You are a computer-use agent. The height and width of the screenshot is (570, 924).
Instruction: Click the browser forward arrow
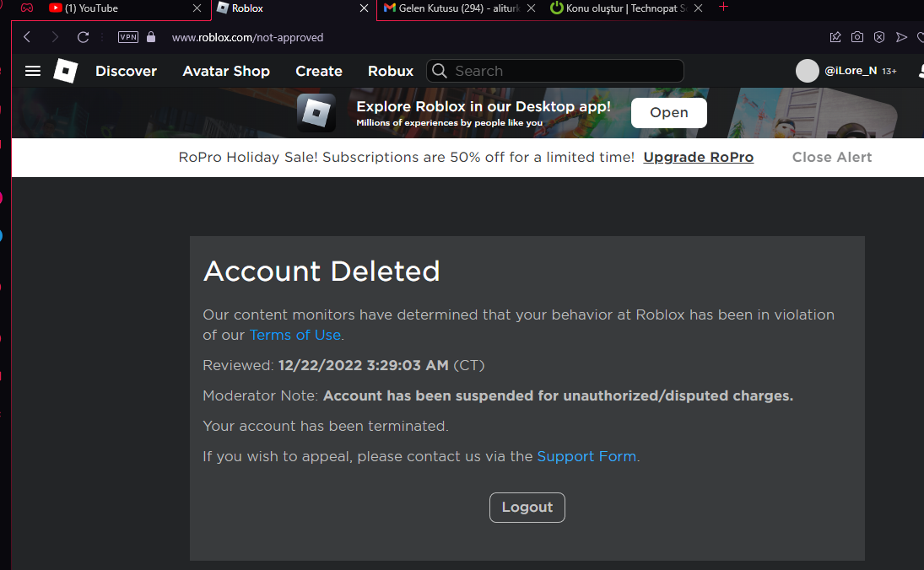tap(55, 37)
